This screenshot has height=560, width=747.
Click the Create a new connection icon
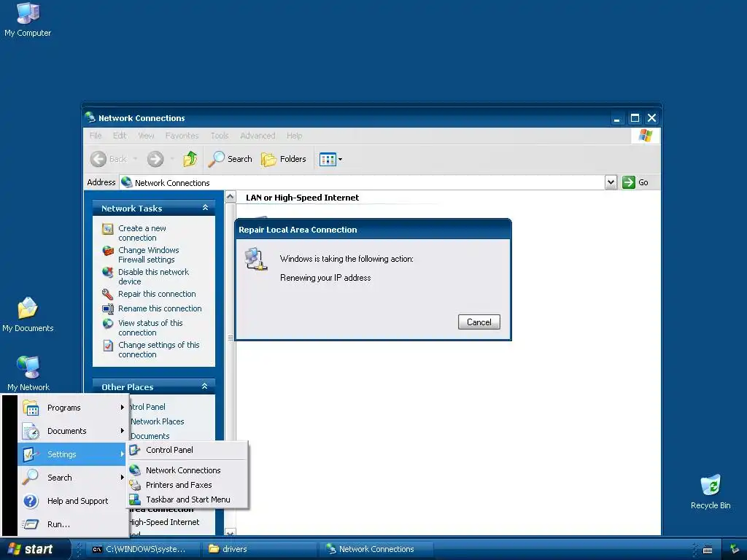tap(108, 229)
